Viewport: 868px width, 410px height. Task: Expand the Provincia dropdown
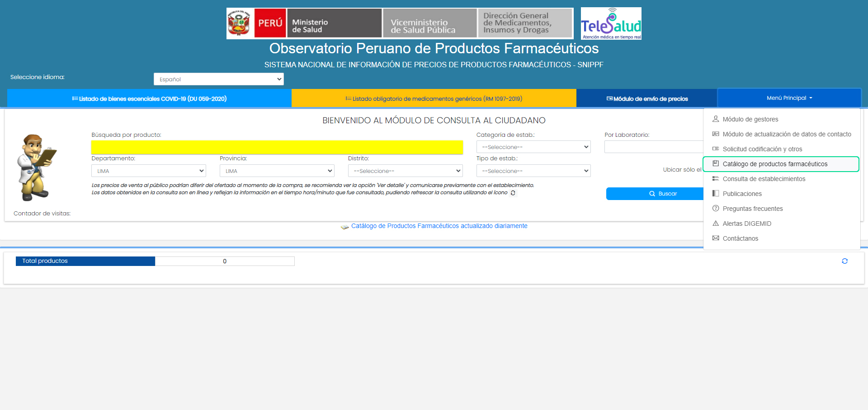point(277,171)
